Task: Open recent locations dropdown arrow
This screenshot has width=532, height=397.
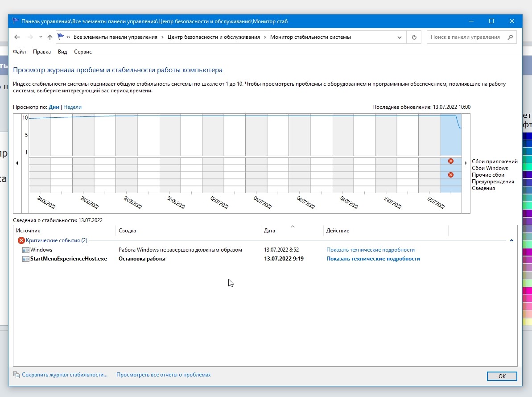Action: (41, 37)
